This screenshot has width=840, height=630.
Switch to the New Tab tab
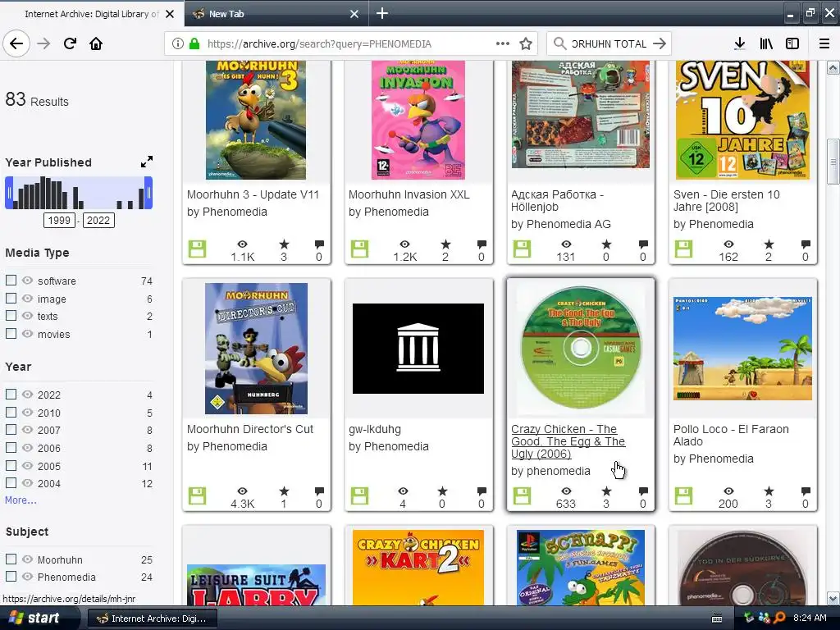[x=276, y=14]
